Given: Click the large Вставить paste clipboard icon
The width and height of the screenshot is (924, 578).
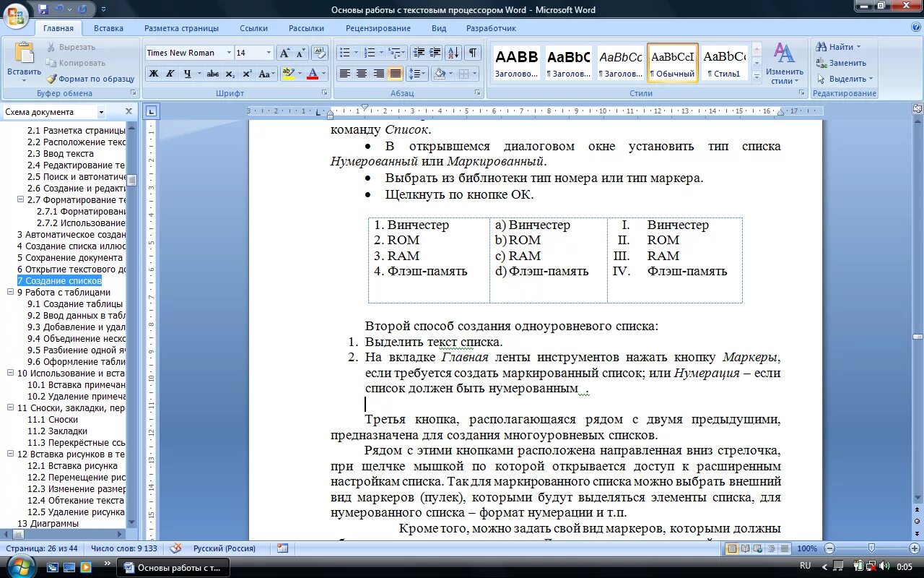Looking at the screenshot, I should [25, 53].
